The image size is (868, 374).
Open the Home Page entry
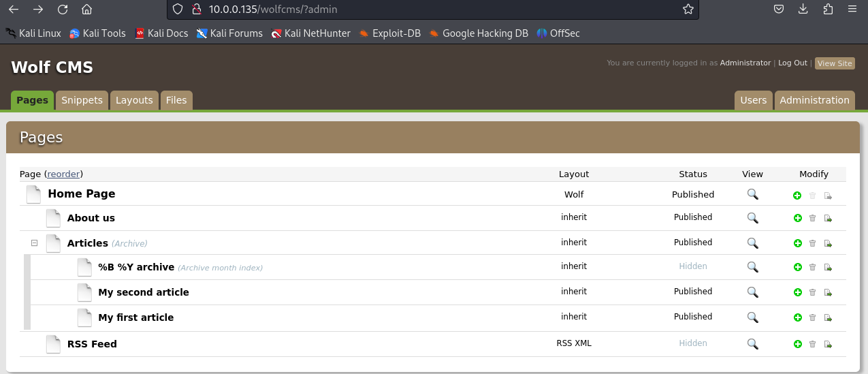[x=82, y=194]
